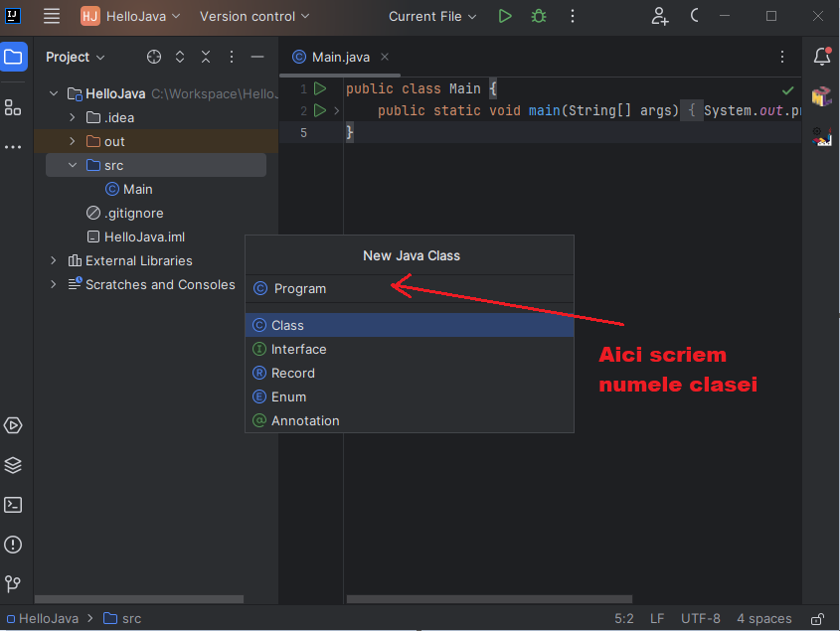Select Record in New Java Class list

coord(410,373)
